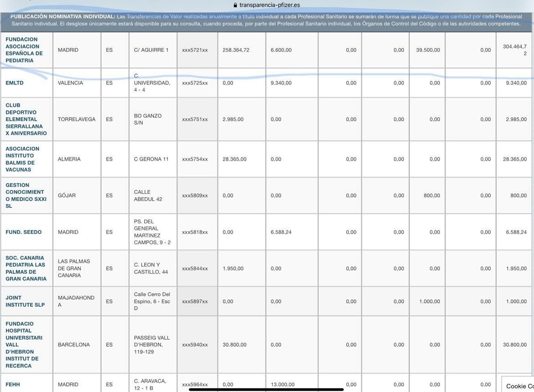Click the C GERONA 11 address
The image size is (534, 392).
point(151,159)
